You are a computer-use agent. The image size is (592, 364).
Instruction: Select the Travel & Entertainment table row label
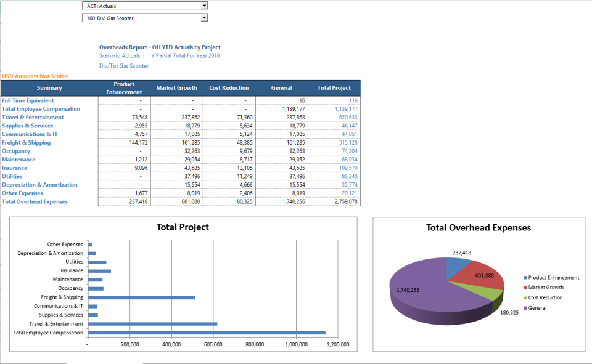click(x=33, y=117)
